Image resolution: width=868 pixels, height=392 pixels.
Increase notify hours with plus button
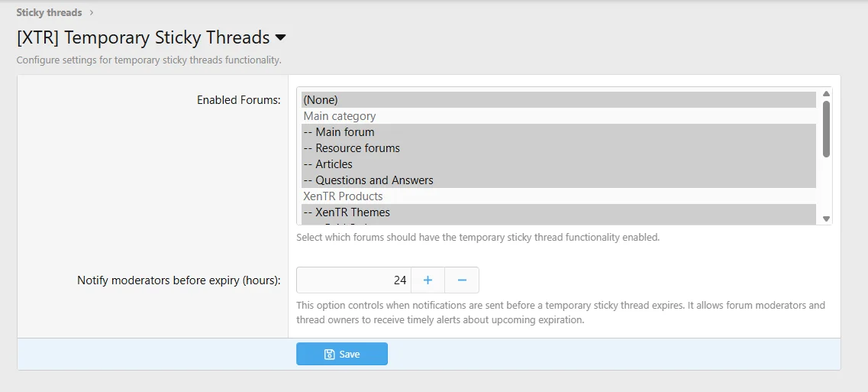pos(428,280)
